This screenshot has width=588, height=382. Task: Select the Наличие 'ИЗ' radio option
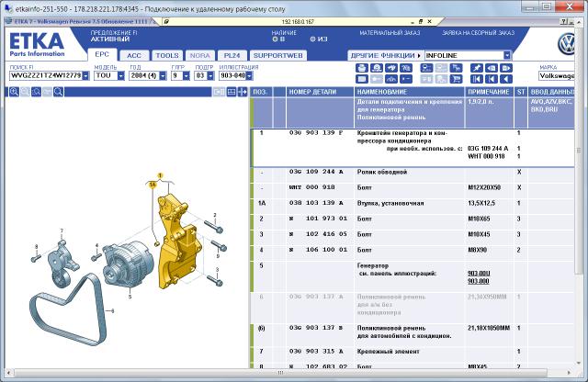click(312, 39)
